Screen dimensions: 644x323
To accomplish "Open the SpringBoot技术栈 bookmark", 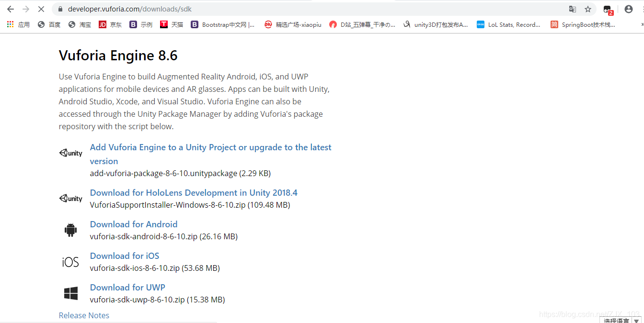I will click(583, 24).
